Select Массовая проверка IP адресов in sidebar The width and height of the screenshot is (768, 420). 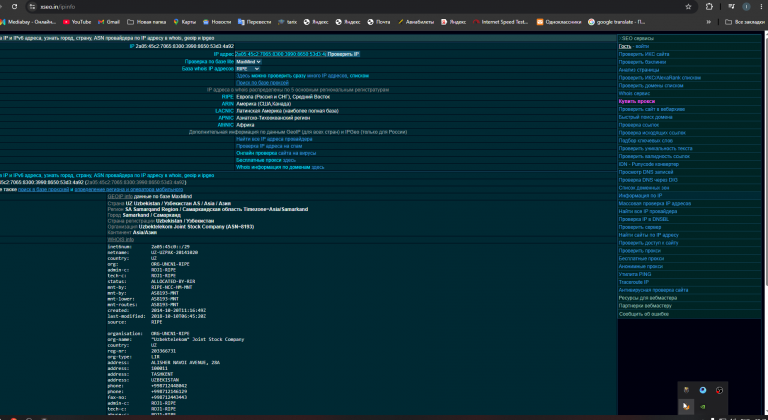655,203
